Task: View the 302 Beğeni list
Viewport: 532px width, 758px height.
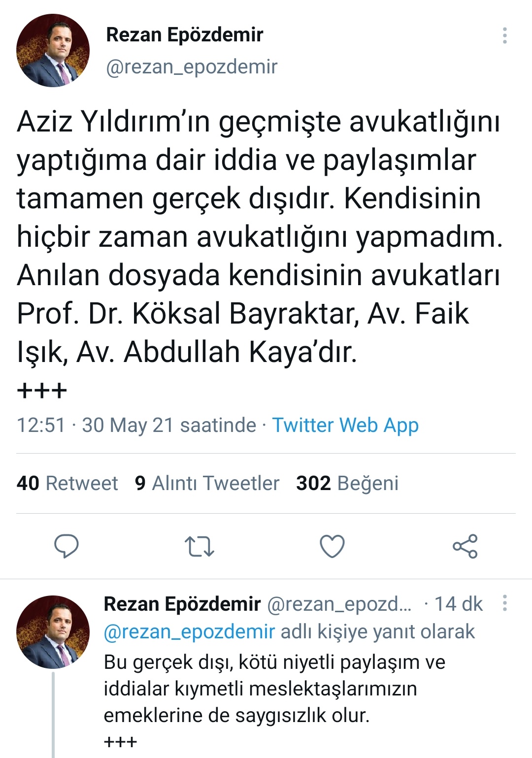Action: tap(347, 483)
